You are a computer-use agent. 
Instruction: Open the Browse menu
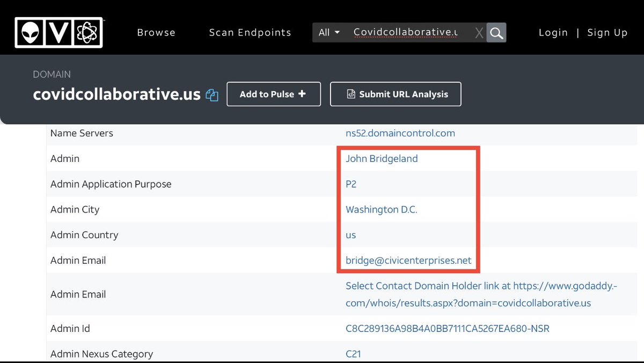click(x=156, y=33)
